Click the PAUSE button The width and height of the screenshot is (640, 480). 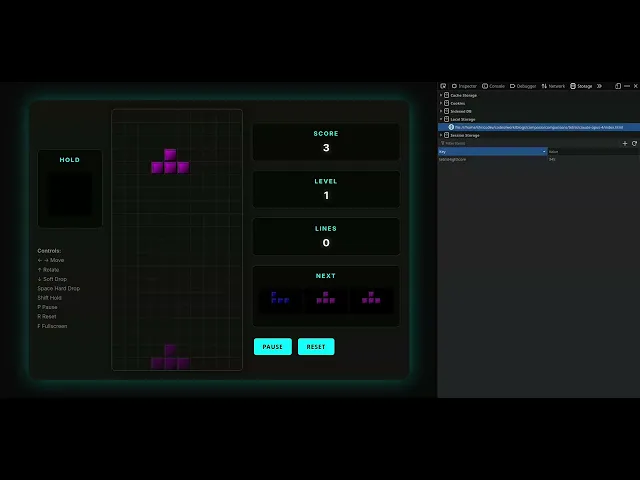point(273,347)
